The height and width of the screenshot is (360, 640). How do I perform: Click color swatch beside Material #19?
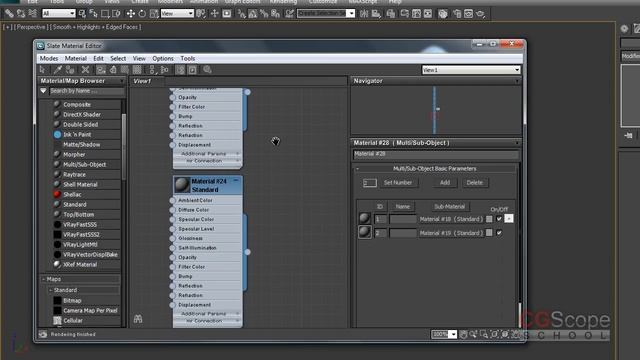click(489, 233)
